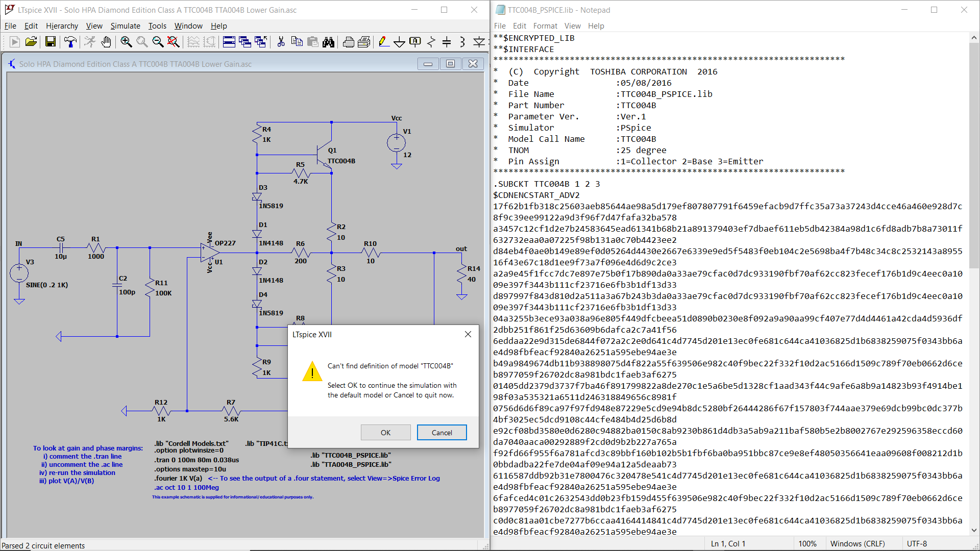Click the Paste clipboard icon
This screenshot has width=980, height=551.
[x=312, y=42]
